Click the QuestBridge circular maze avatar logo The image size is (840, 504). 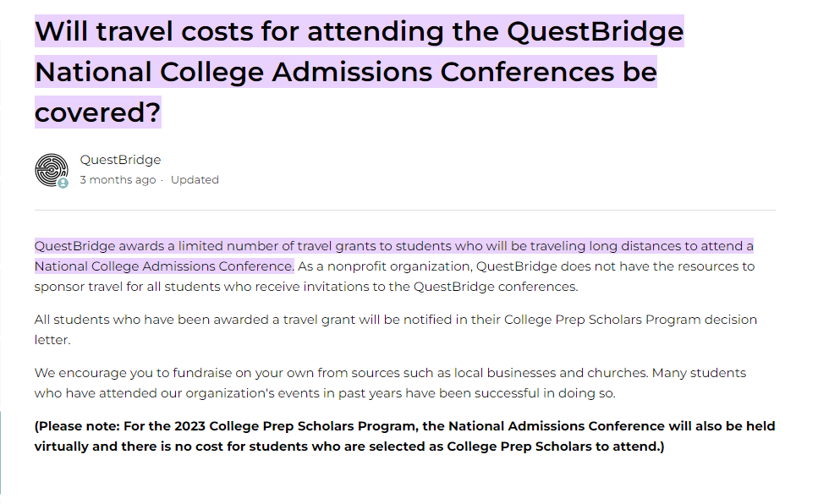[x=52, y=170]
